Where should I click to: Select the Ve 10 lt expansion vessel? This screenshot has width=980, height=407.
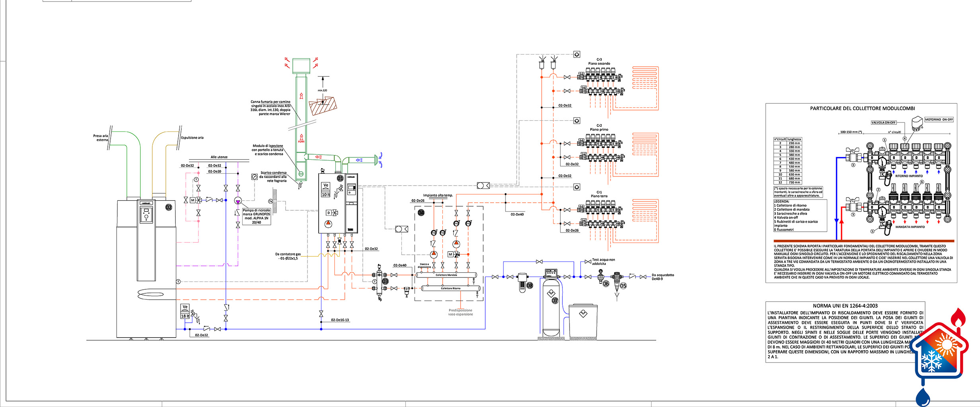pyautogui.click(x=326, y=190)
